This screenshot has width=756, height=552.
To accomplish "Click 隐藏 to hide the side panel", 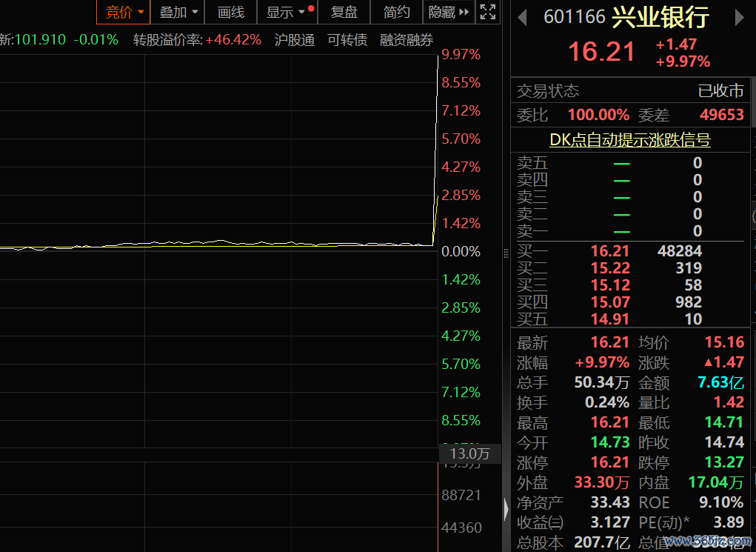I will coord(449,12).
